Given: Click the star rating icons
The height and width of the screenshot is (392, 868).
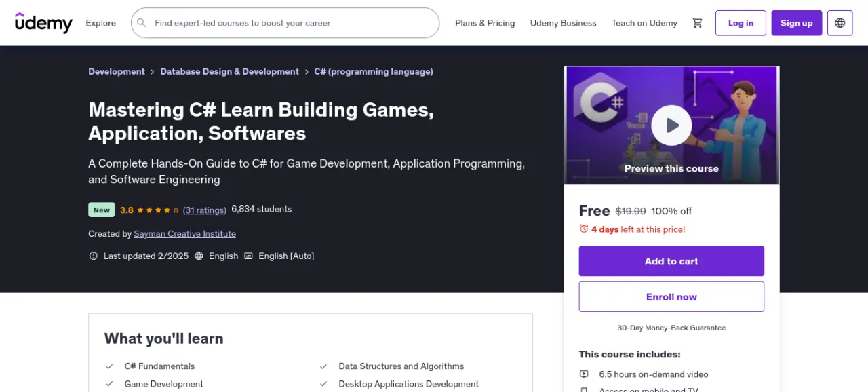Looking at the screenshot, I should pos(158,210).
